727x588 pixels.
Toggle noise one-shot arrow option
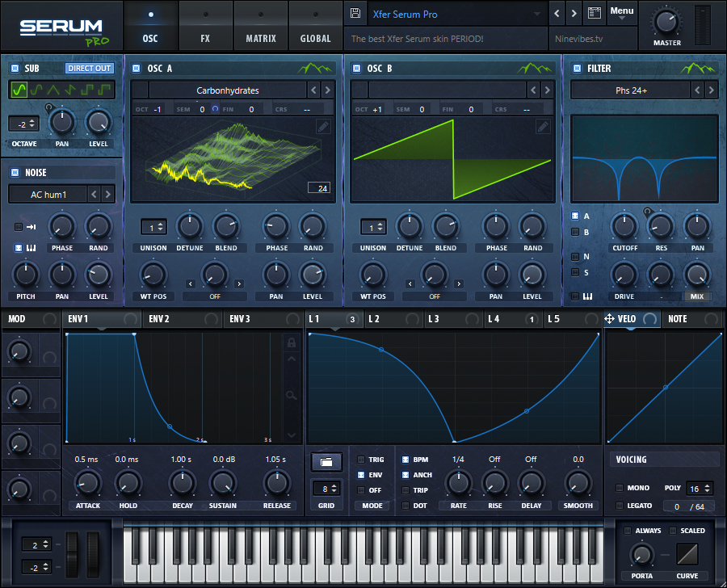pyautogui.click(x=19, y=227)
